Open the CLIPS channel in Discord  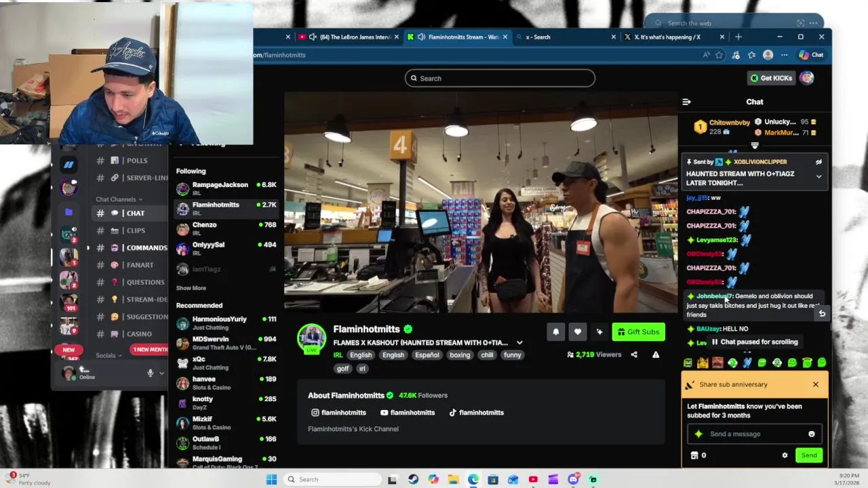130,230
